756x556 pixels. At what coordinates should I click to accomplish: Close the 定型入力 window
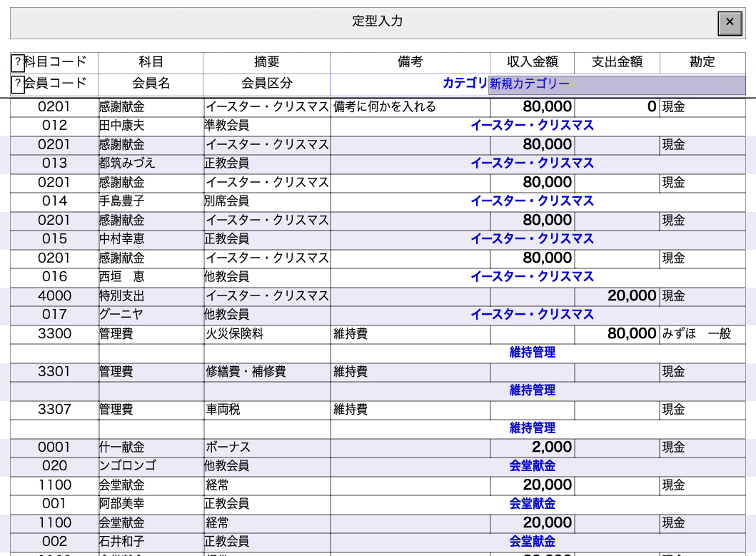click(x=730, y=23)
